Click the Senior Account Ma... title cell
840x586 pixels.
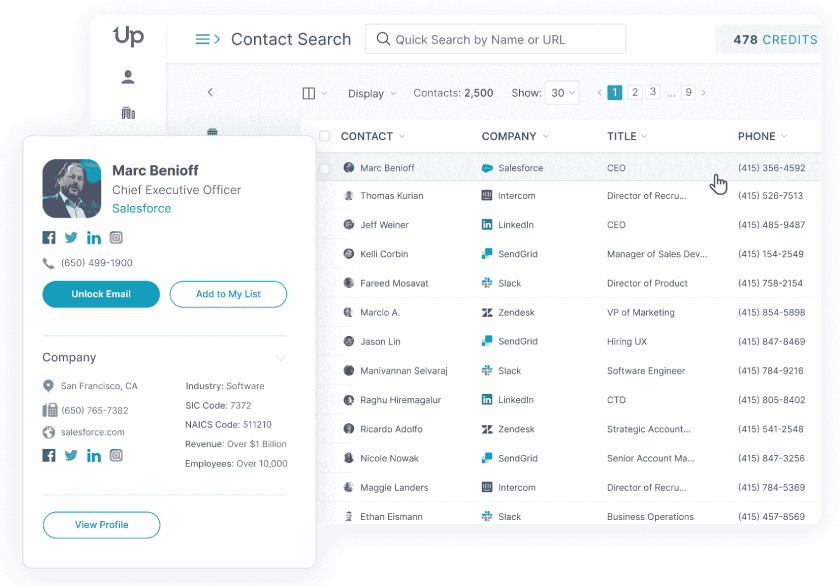(x=650, y=458)
